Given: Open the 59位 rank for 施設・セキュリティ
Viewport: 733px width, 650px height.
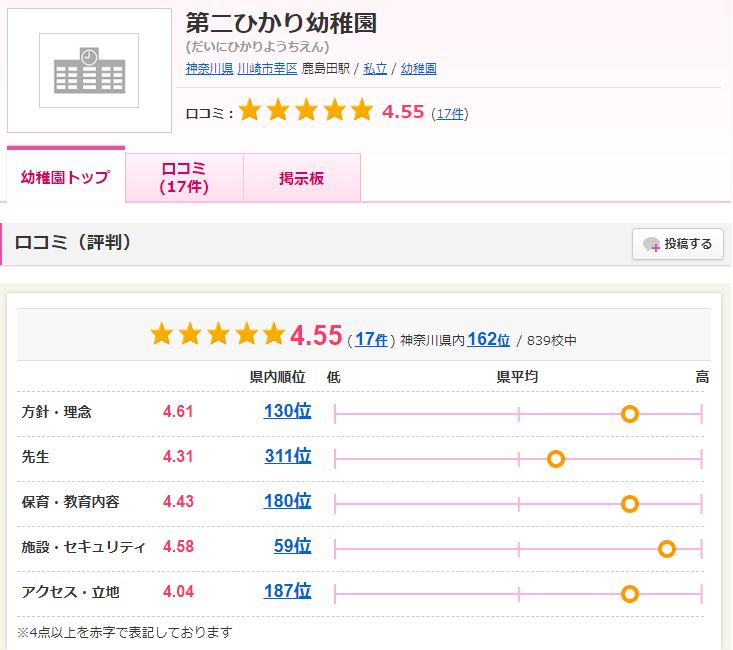Looking at the screenshot, I should click(293, 545).
